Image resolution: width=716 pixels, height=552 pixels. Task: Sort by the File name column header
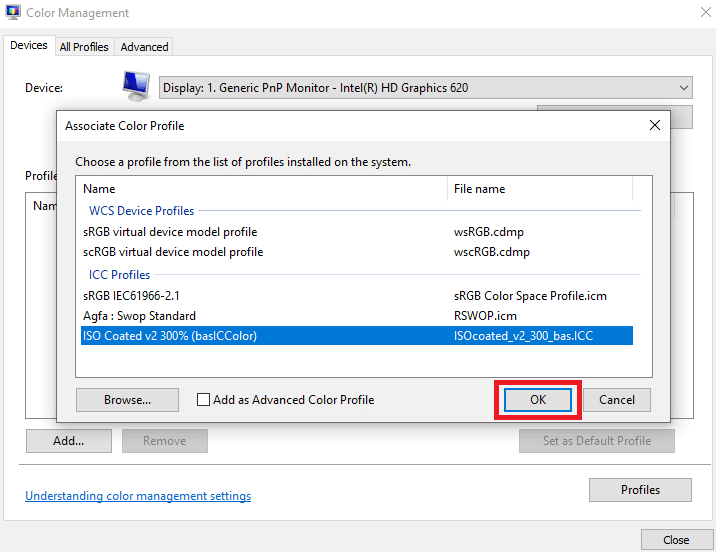(x=540, y=189)
